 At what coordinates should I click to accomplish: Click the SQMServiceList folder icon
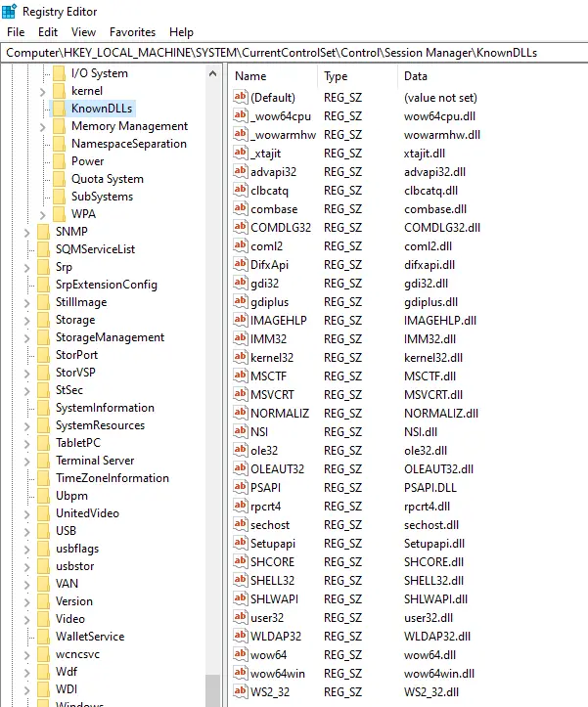pos(44,249)
